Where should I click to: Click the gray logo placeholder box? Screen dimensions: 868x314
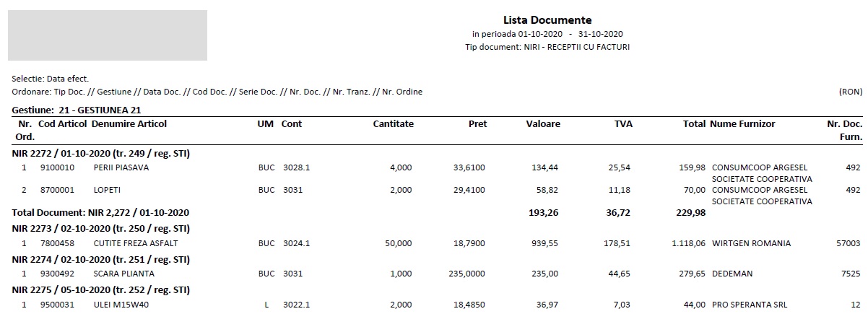coord(108,35)
